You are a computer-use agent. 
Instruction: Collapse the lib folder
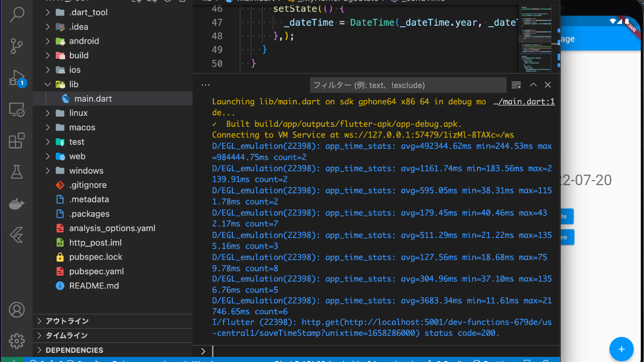click(x=113, y=84)
